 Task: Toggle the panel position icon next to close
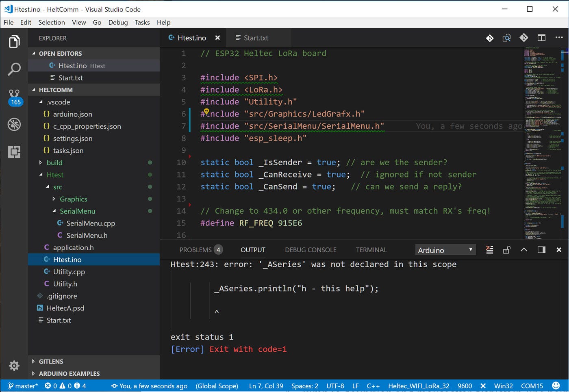(541, 249)
